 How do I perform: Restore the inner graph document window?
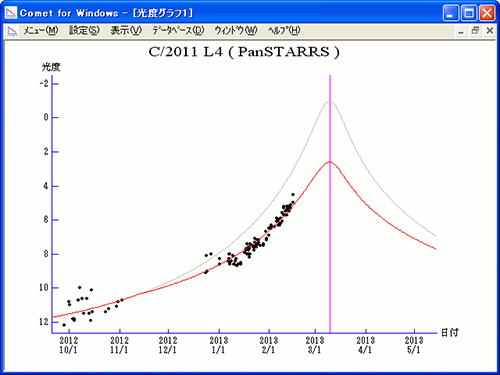click(475, 31)
